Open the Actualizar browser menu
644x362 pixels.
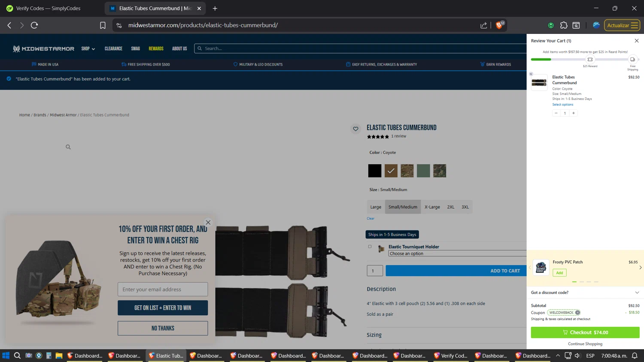(622, 25)
